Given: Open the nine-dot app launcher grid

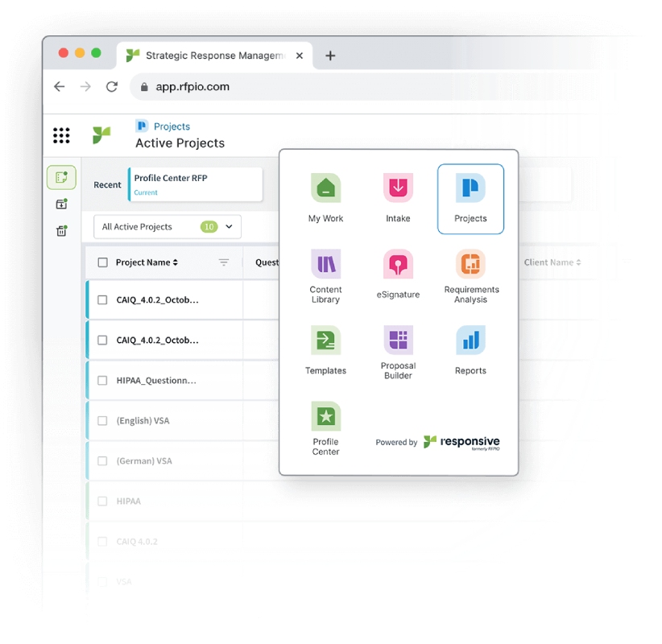Looking at the screenshot, I should [61, 135].
